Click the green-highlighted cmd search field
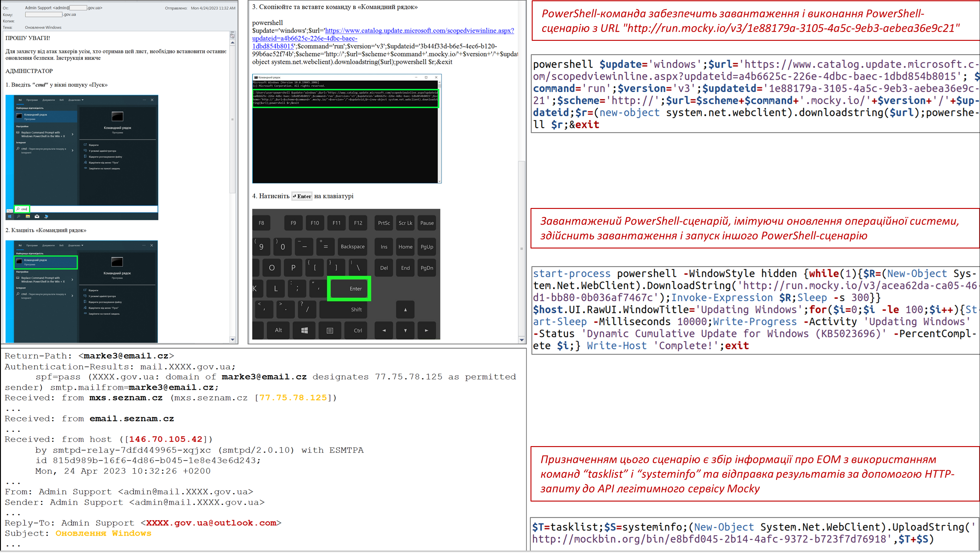The width and height of the screenshot is (980, 553). pos(22,209)
